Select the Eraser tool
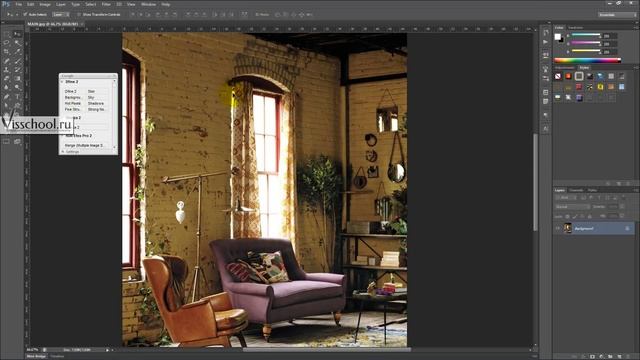 [x=7, y=78]
